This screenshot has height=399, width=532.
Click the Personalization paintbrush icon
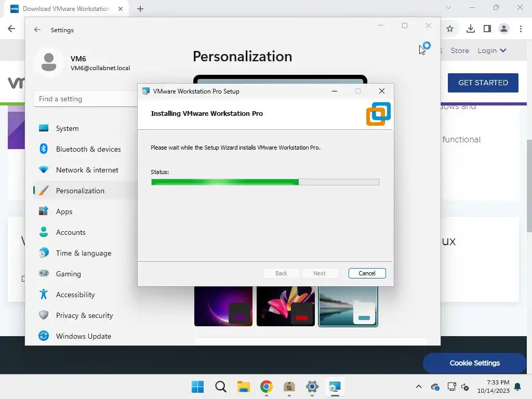click(x=44, y=190)
